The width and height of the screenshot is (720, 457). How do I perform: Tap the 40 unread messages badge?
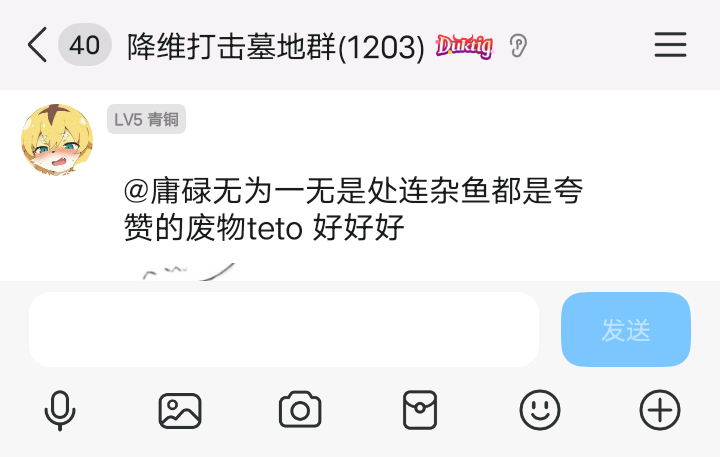[x=85, y=45]
